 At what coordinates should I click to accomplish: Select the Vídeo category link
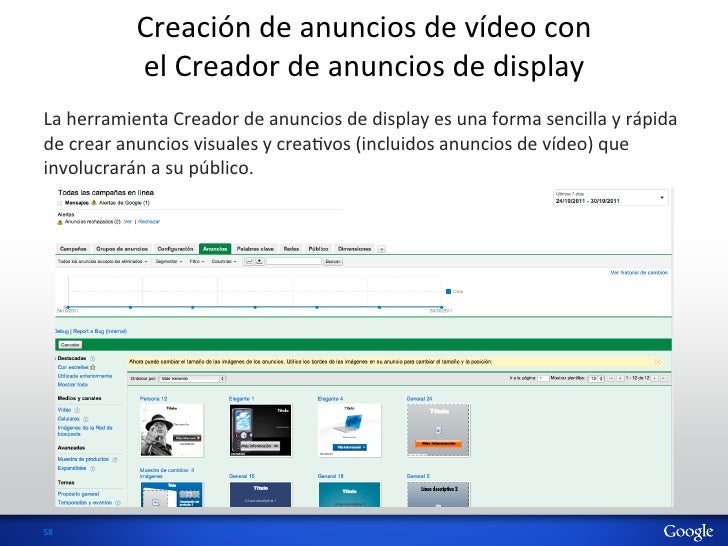[x=64, y=410]
